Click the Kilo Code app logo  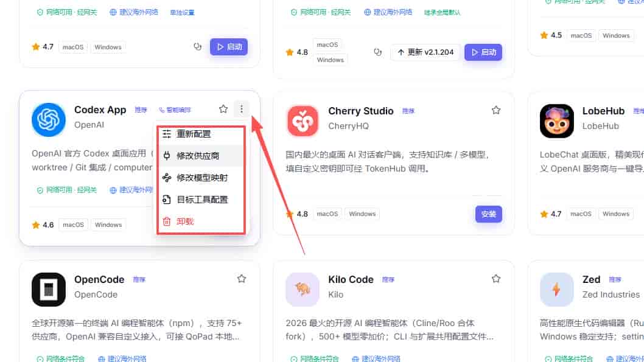pos(303,290)
